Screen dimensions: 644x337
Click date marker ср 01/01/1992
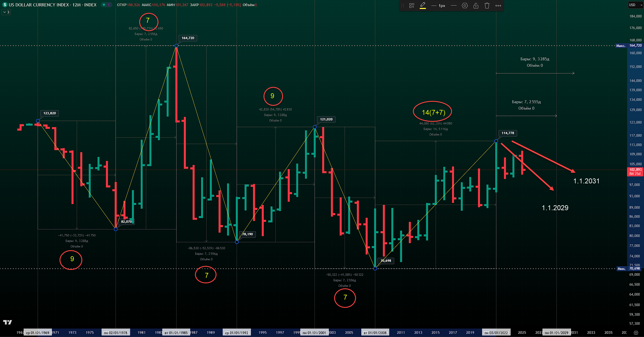[x=237, y=333]
